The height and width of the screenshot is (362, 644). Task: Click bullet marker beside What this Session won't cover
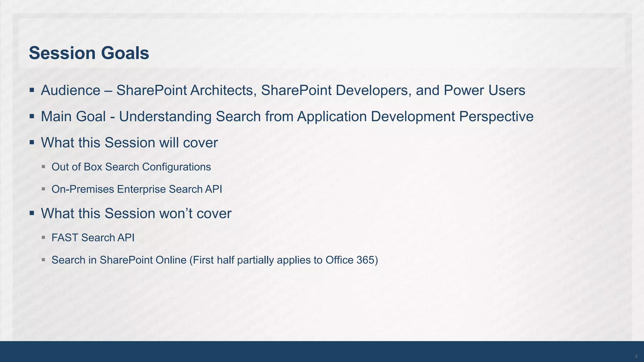(x=32, y=213)
